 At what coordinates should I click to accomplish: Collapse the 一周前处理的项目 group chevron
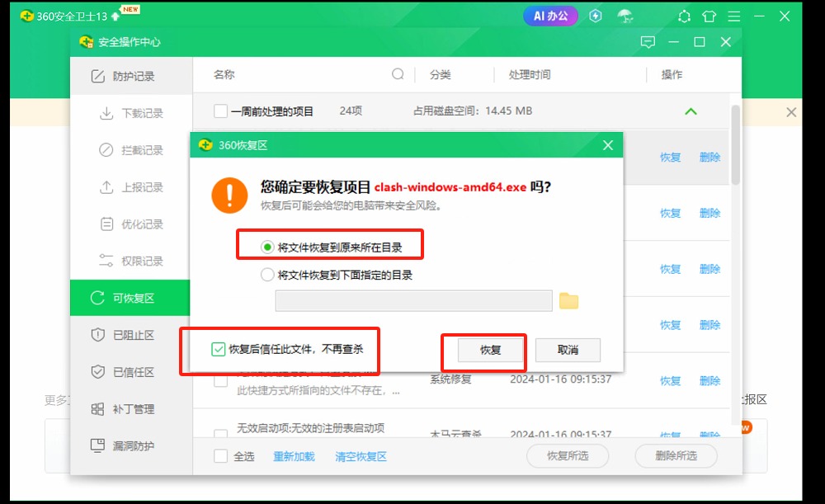(x=691, y=111)
